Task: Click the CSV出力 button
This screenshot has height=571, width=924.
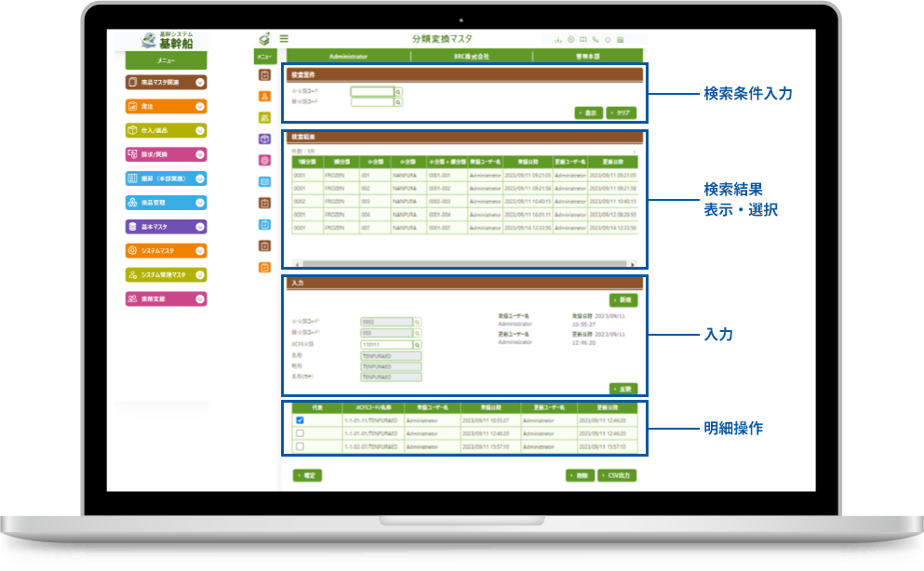Action: coord(616,475)
